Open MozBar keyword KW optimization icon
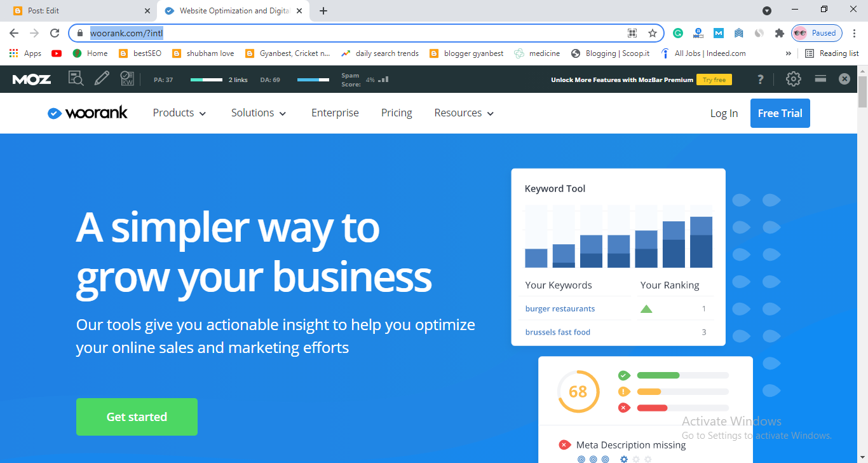This screenshot has width=868, height=463. 127,79
